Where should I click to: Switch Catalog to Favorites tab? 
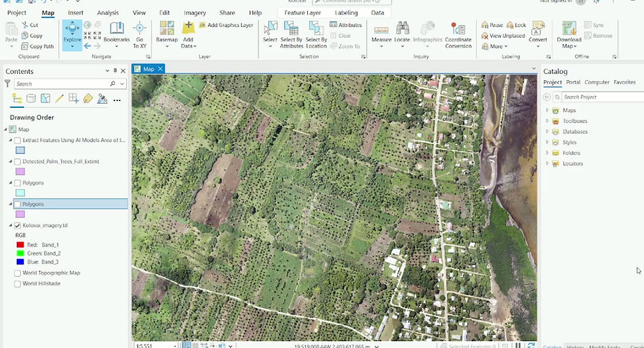(x=624, y=82)
